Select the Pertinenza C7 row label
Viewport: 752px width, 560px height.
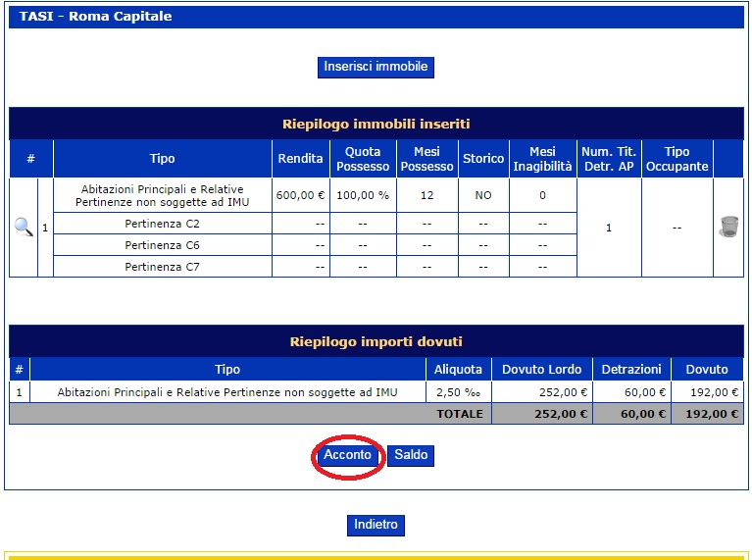tap(162, 266)
